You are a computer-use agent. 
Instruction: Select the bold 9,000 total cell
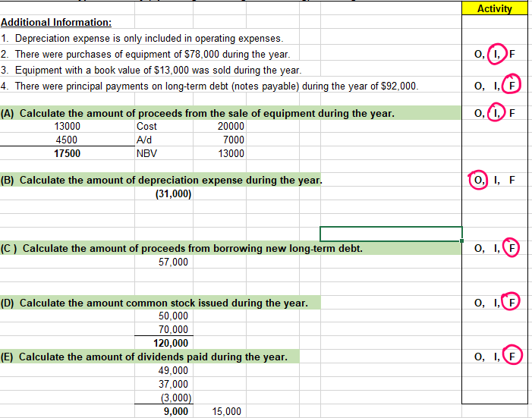164,411
